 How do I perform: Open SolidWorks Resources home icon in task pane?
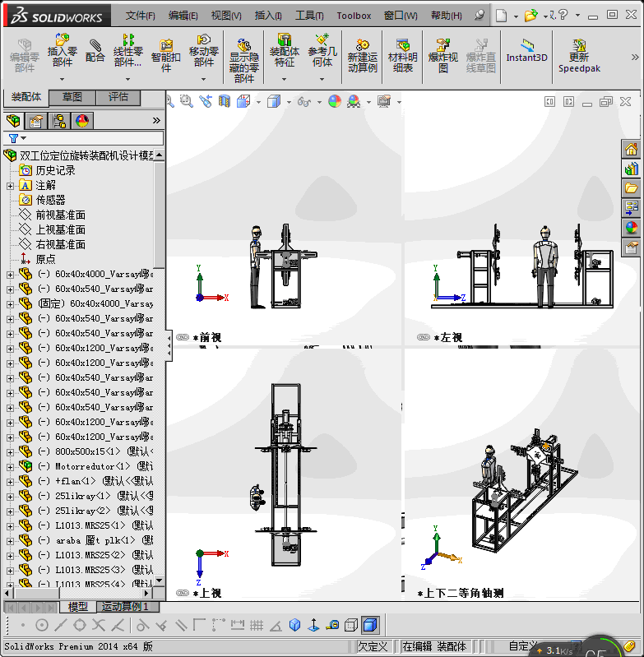(x=631, y=149)
